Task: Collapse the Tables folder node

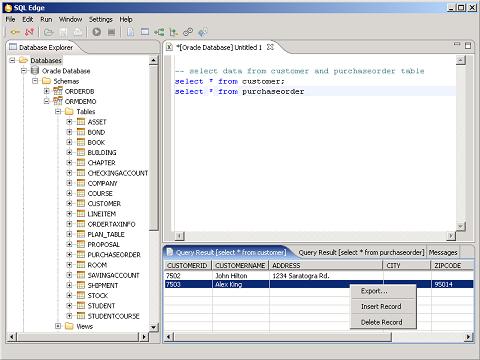Action: (x=58, y=112)
